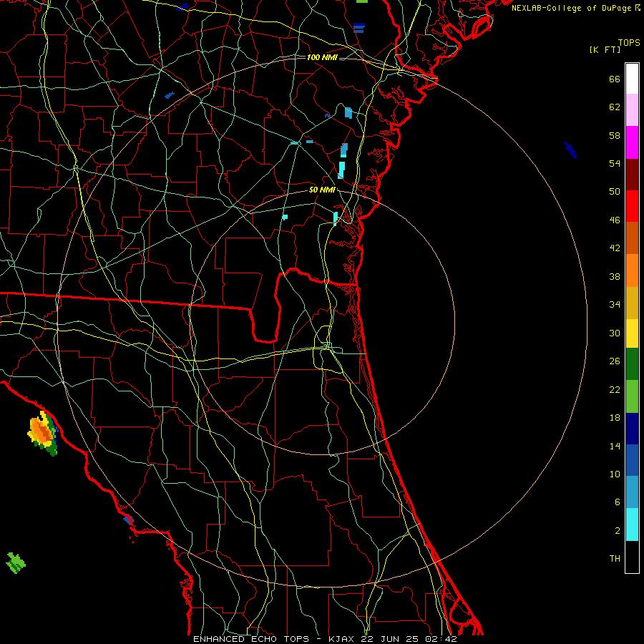Click the bright yellow legend swatch

click(x=632, y=333)
